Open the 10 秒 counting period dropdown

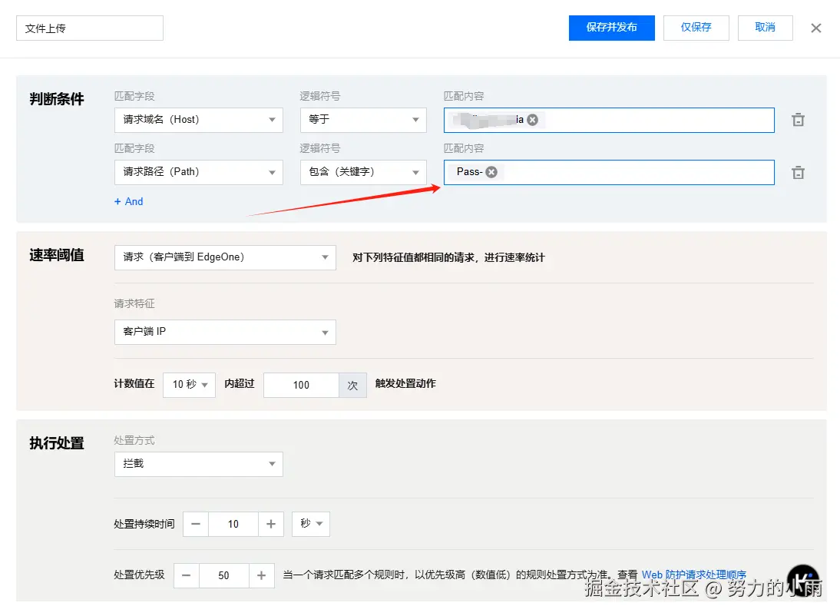pos(189,384)
